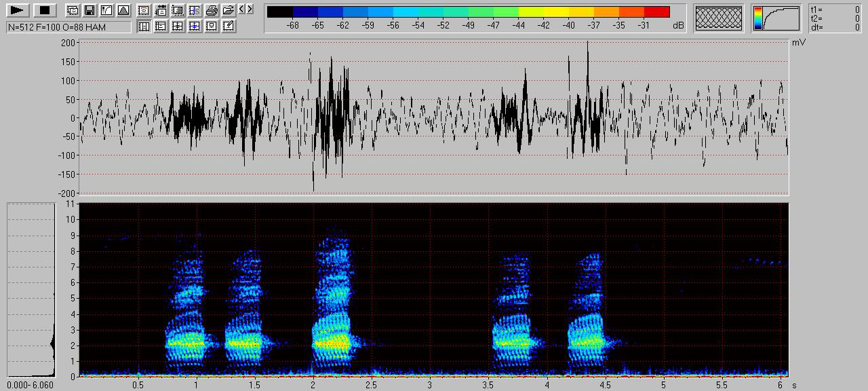Click the floppy disk save icon
Screen dimensions: 868x391
[89, 10]
